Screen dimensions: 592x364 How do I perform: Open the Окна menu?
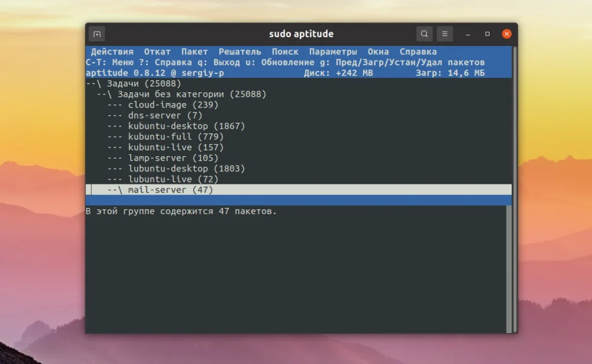[379, 51]
